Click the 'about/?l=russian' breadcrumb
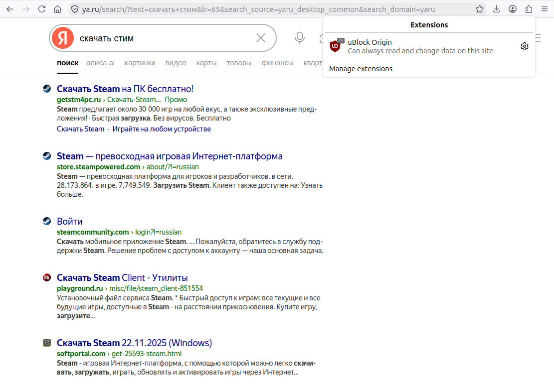This screenshot has width=554, height=392. click(173, 166)
